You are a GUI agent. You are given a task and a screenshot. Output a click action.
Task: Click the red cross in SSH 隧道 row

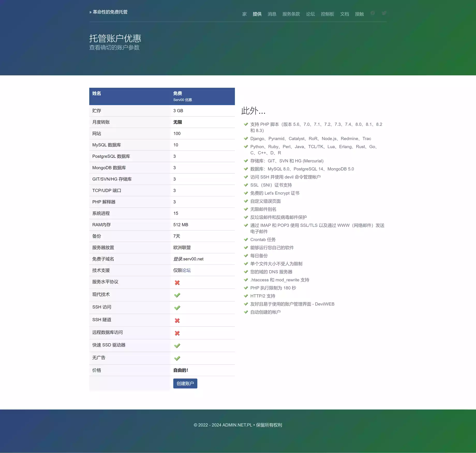(x=177, y=321)
